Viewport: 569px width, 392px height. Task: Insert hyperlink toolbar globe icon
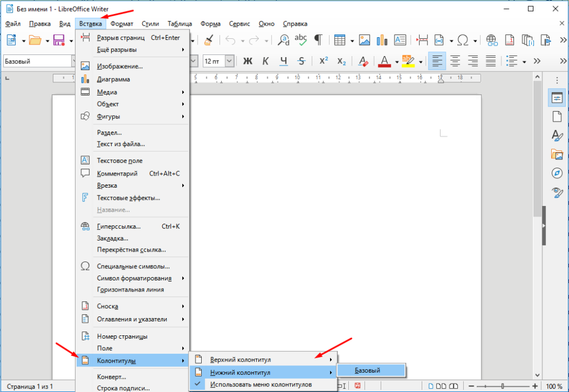pyautogui.click(x=492, y=40)
